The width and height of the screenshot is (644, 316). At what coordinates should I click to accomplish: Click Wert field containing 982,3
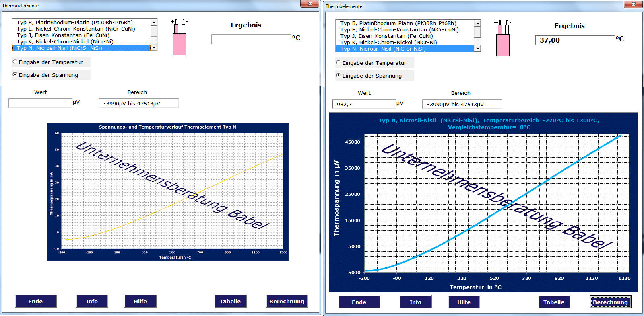click(x=364, y=104)
